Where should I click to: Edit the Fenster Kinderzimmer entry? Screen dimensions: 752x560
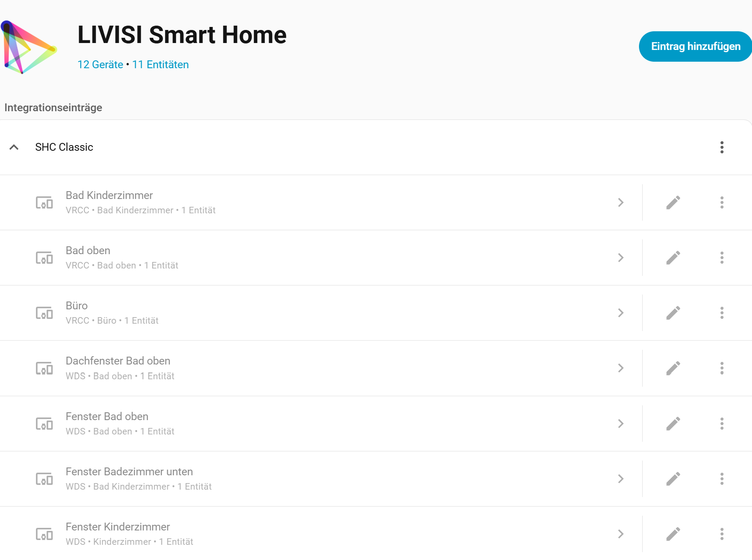tap(673, 534)
